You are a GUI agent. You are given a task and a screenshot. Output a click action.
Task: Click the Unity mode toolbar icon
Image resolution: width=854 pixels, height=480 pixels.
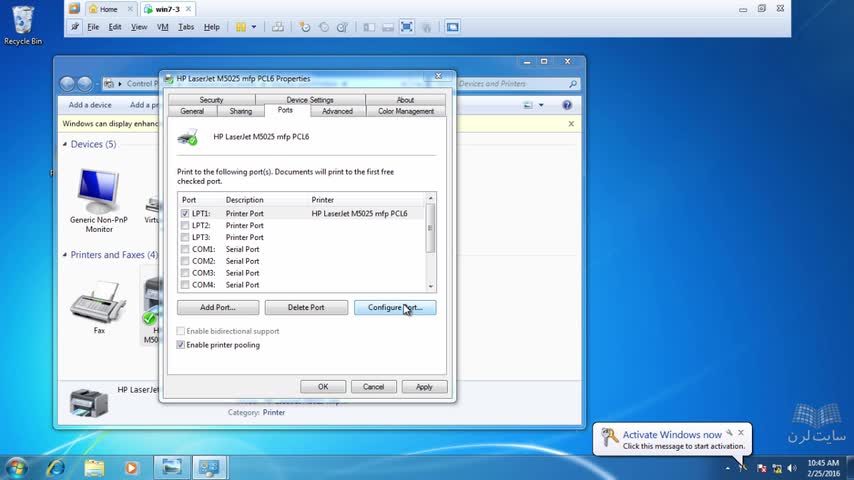(x=426, y=27)
